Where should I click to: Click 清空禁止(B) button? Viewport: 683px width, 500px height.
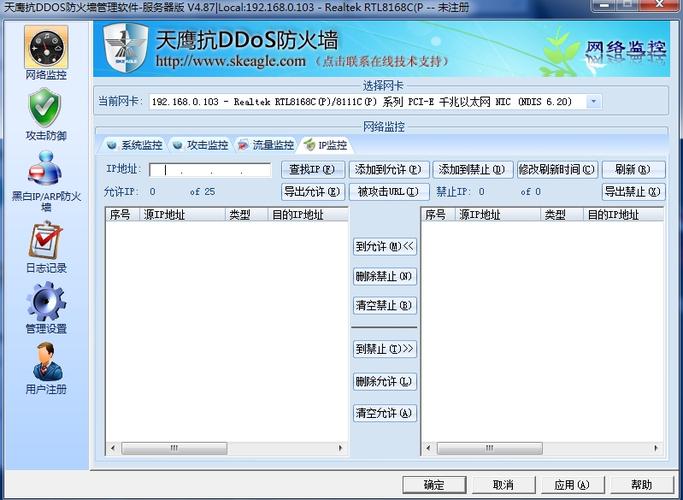(385, 305)
